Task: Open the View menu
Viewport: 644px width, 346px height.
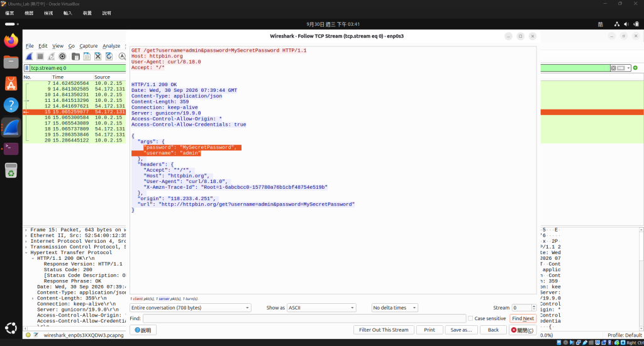Action: [x=58, y=46]
